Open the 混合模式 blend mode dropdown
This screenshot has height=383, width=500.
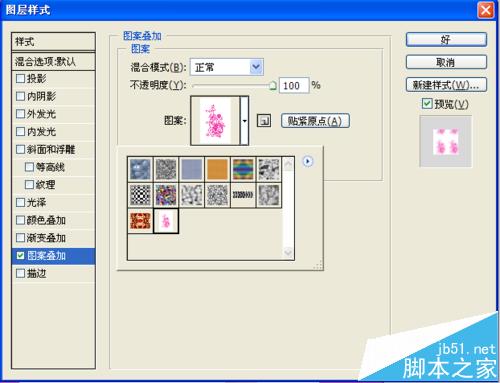227,67
